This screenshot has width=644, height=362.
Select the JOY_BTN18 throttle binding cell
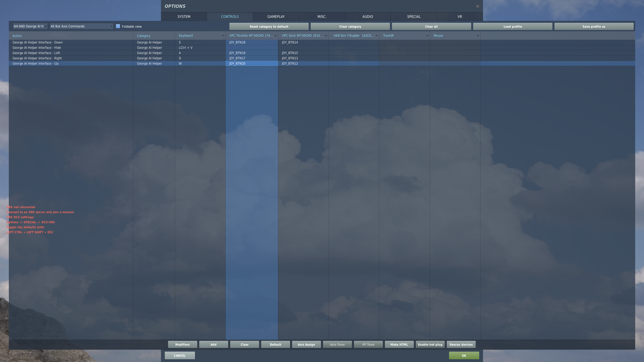pos(252,42)
